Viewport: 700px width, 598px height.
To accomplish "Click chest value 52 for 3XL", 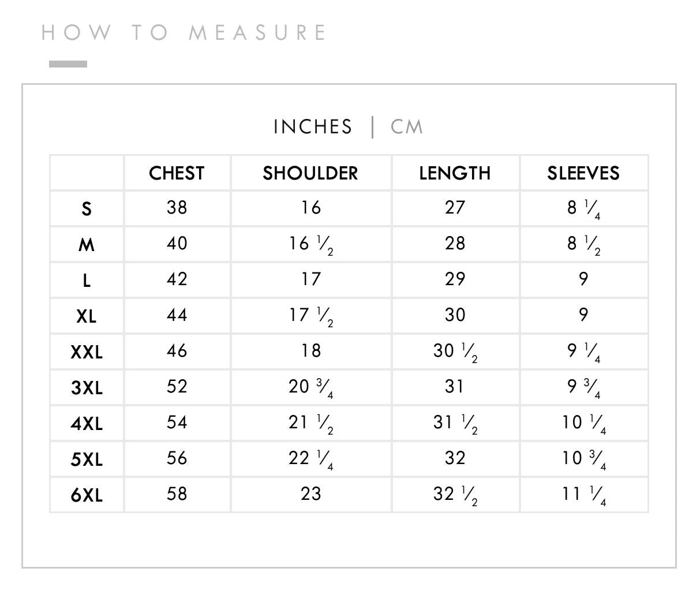I will tap(177, 386).
